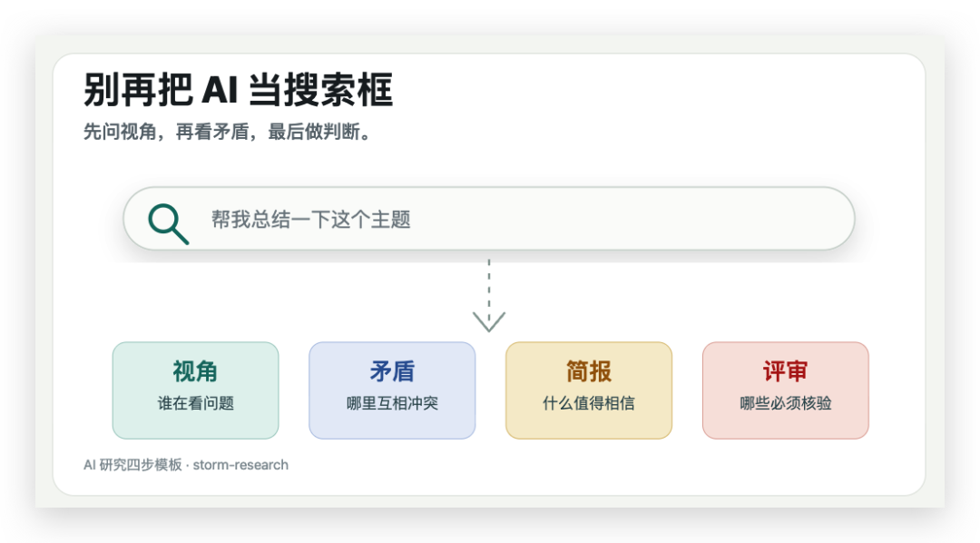Click the search field reading 帮我总结一下这个主题

click(x=489, y=218)
